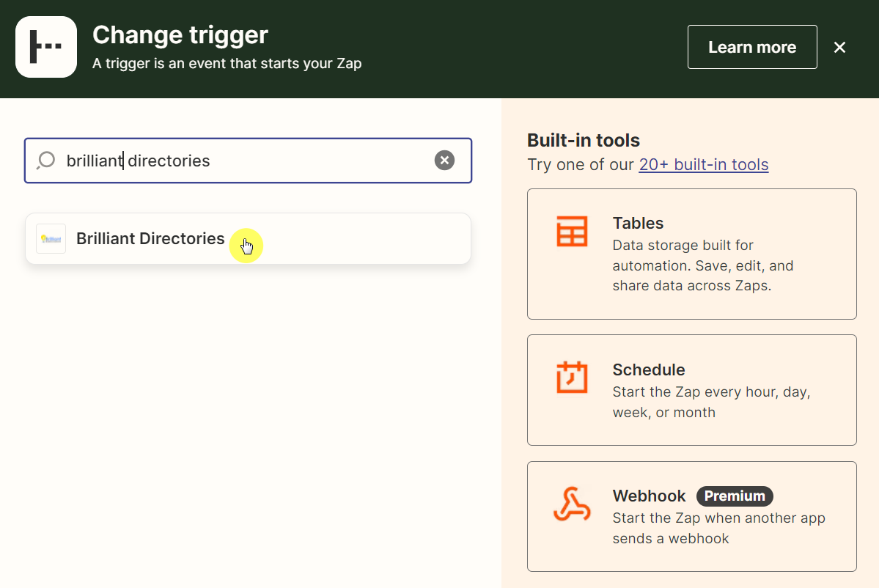Click the Zapier trigger logo icon
The image size is (879, 588).
coord(46,47)
